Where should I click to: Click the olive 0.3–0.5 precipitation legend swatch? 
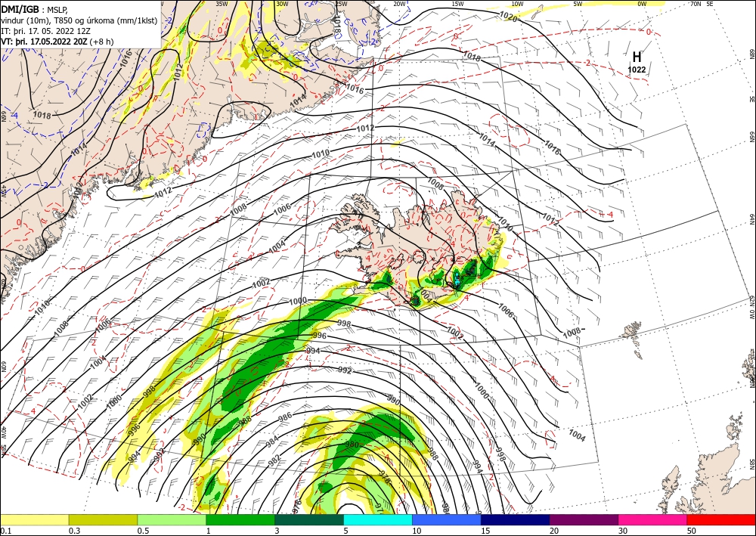[103, 519]
